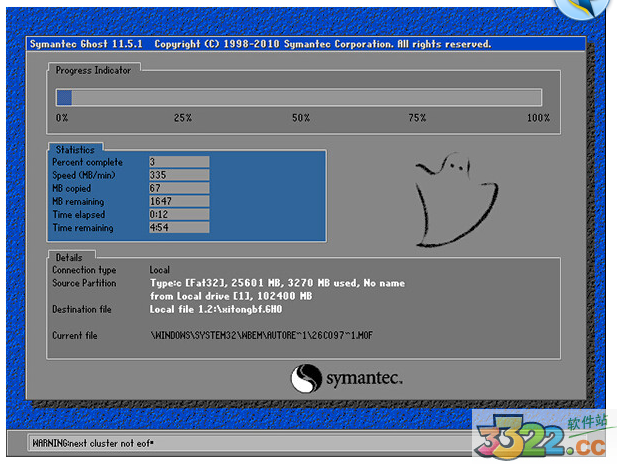Click the 100% progress marker
The width and height of the screenshot is (622, 469).
[538, 118]
